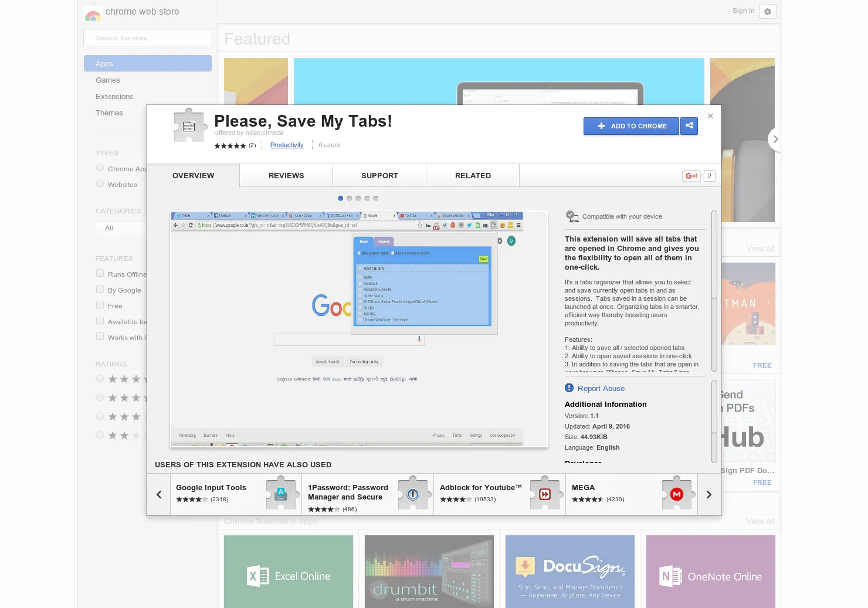Click the additional information scrollbar

[x=714, y=422]
